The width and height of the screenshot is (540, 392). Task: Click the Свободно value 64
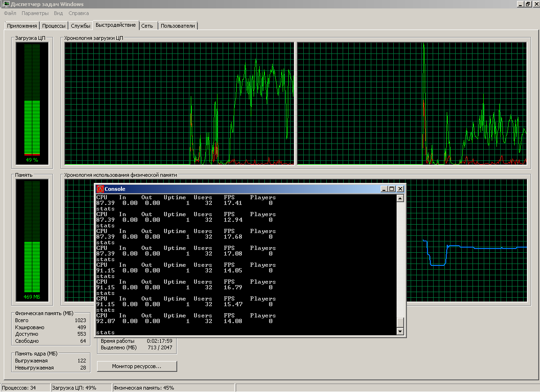(83, 341)
